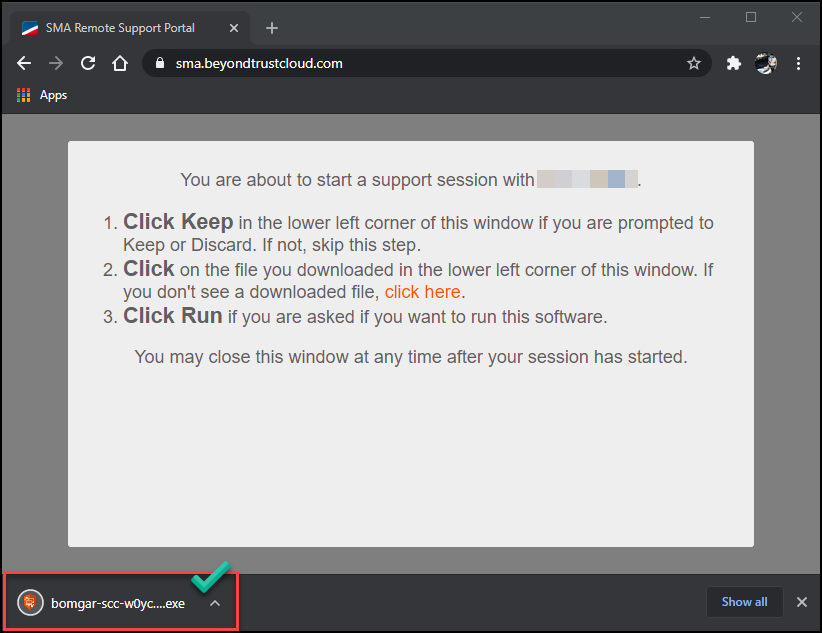
Task: Click the Bomgar installer file icon
Action: (x=29, y=602)
